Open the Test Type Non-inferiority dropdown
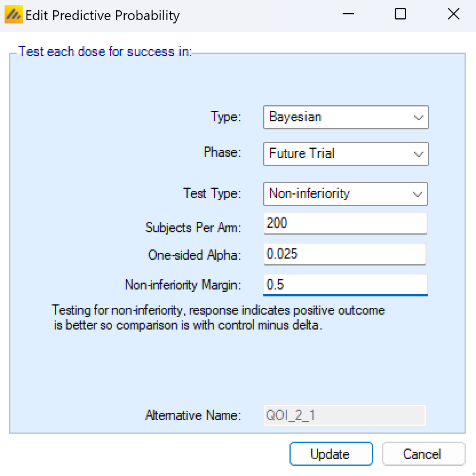Viewport: 476px width, 476px height. click(x=346, y=194)
